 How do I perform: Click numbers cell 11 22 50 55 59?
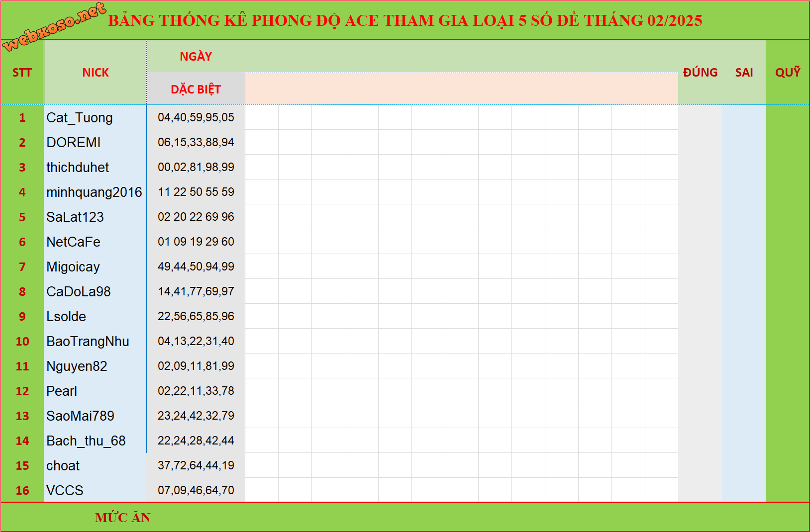196,192
